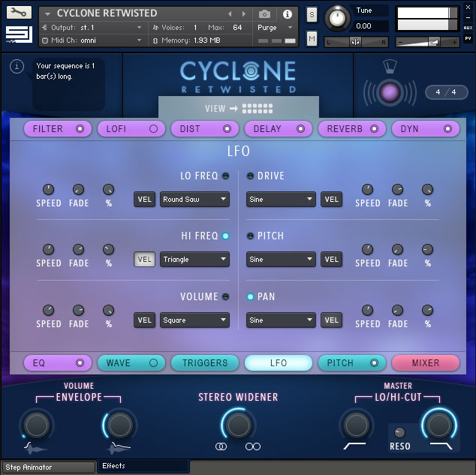
Task: Click the Mute M button
Action: click(312, 38)
